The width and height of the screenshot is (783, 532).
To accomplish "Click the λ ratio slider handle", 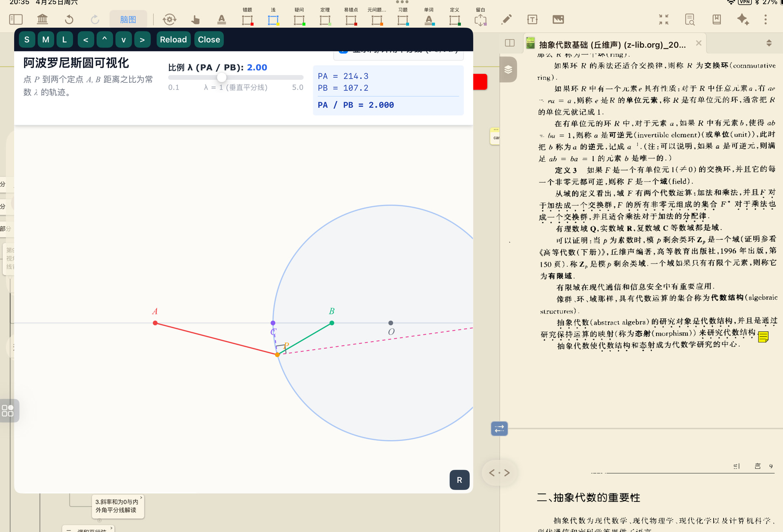I will (221, 77).
